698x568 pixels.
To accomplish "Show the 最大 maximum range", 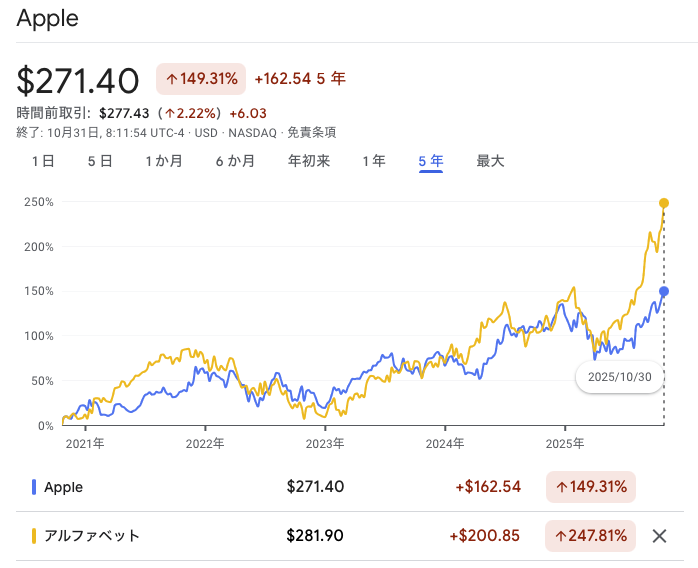I will [490, 161].
